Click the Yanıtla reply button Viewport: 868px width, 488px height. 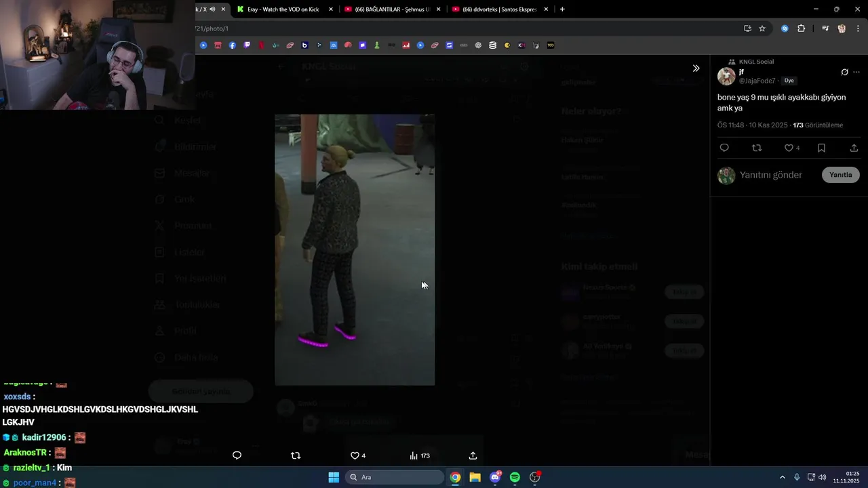pos(841,175)
